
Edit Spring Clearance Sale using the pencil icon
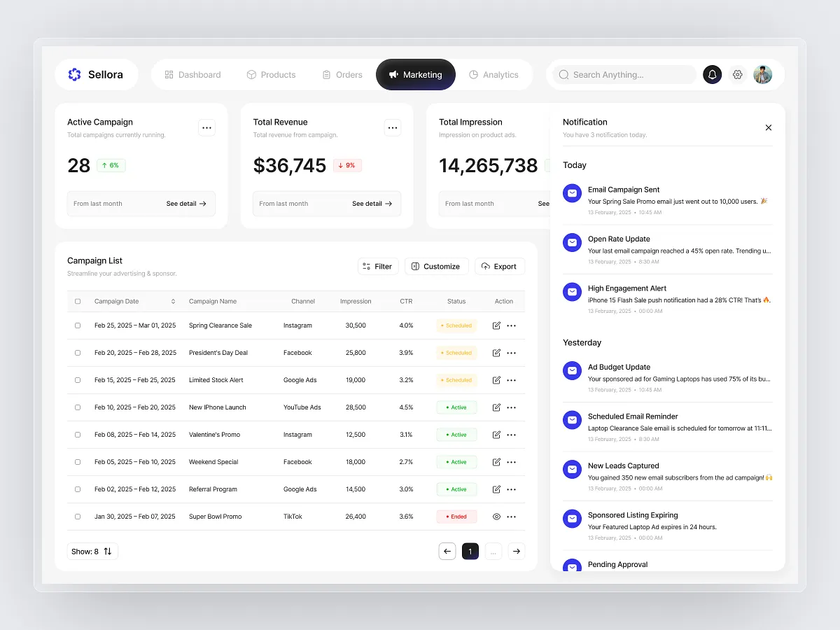point(496,325)
